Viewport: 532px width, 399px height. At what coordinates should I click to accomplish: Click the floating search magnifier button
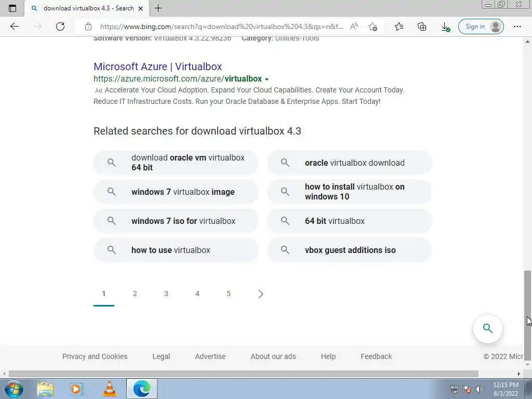pyautogui.click(x=487, y=328)
